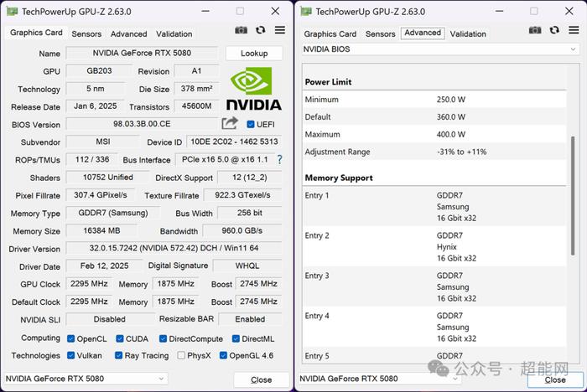Image resolution: width=587 pixels, height=392 pixels.
Task: Click the Name field showing RTX 5080
Action: (142, 53)
